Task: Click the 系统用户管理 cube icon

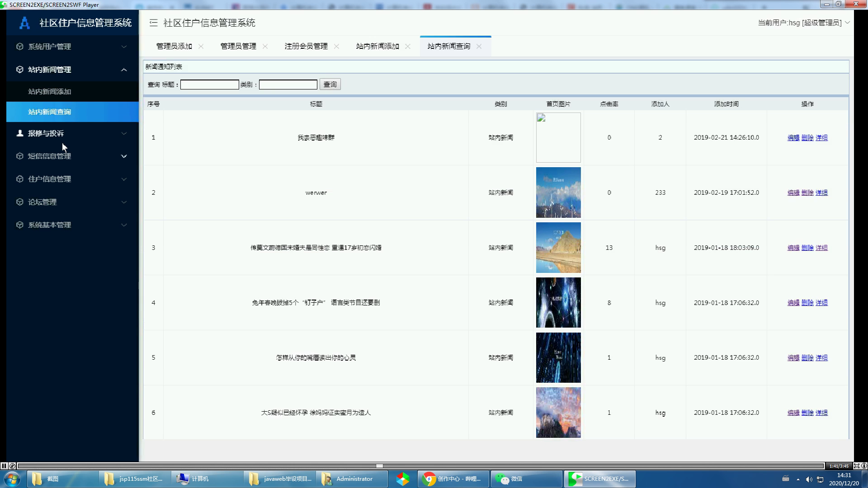Action: (19, 47)
